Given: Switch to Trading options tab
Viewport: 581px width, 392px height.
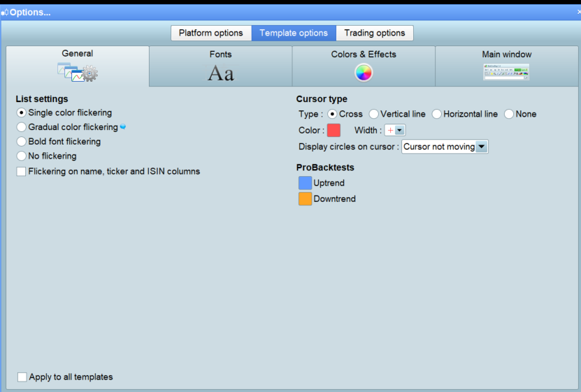Looking at the screenshot, I should (375, 33).
